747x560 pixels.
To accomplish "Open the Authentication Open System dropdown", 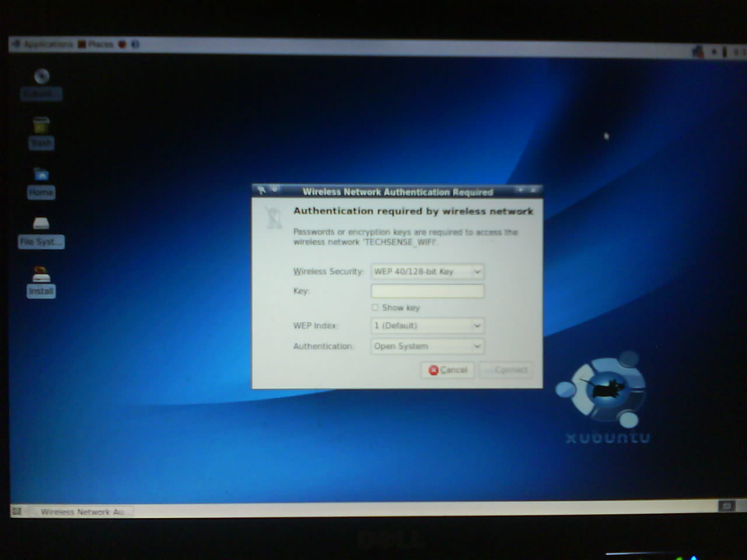I will coord(427,346).
